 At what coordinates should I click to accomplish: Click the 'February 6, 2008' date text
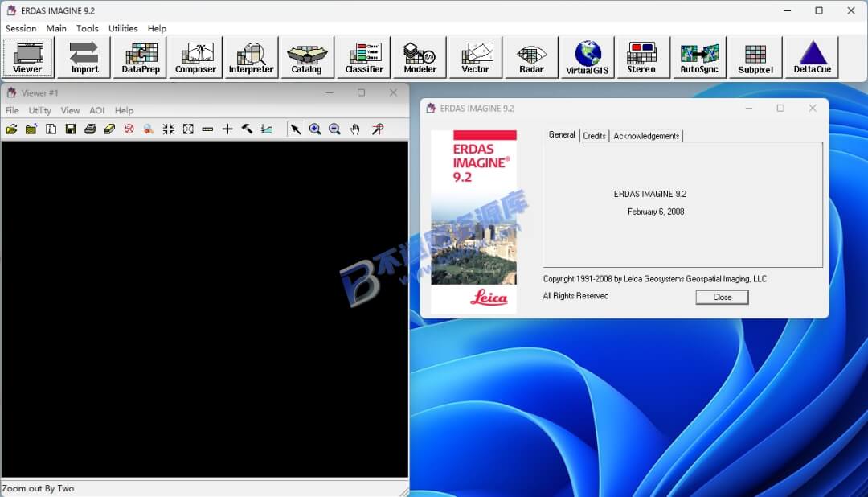tap(656, 212)
